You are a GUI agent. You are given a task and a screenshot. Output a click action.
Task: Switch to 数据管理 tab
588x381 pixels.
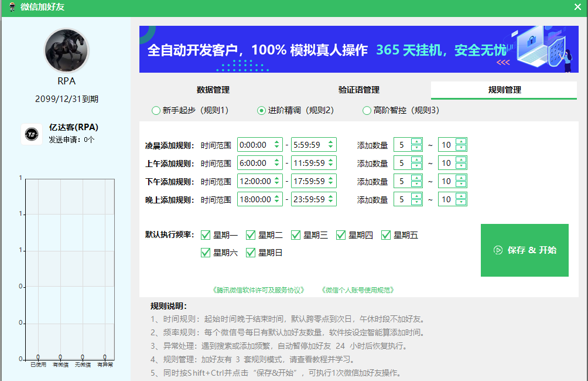coord(213,90)
